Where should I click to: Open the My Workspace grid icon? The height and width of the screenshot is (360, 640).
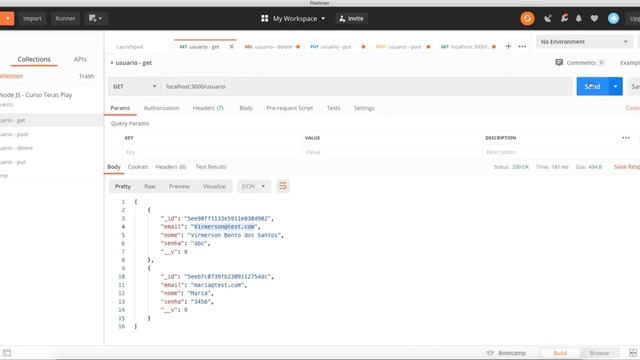264,18
